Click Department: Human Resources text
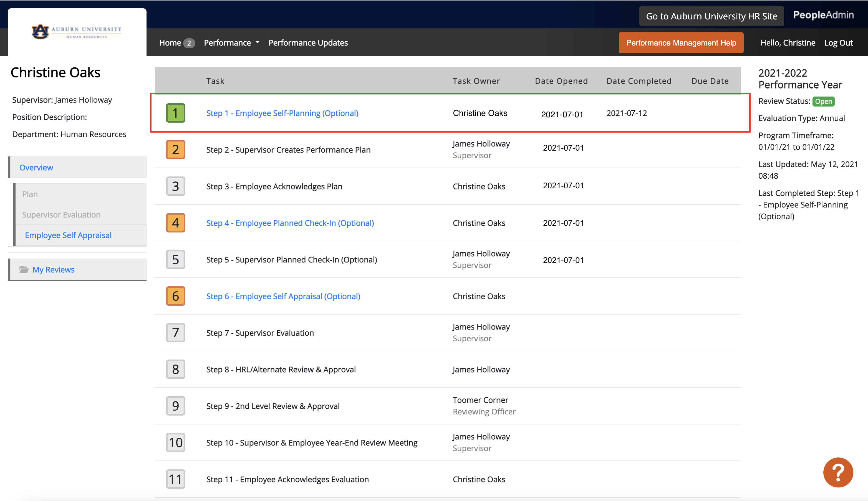Image resolution: width=868 pixels, height=501 pixels. click(x=69, y=134)
